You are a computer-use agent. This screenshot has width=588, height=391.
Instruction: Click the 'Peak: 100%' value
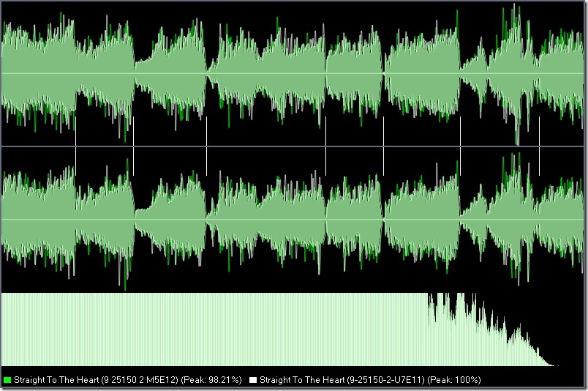click(454, 380)
